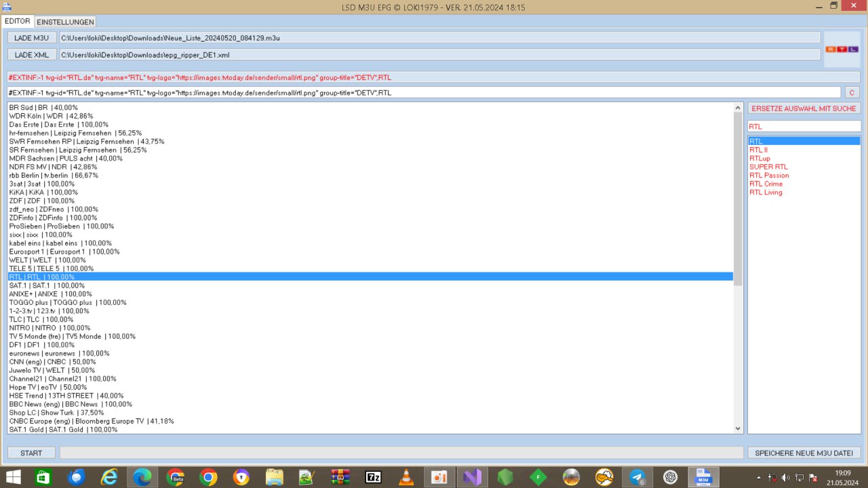Click the red C clear button
Screen dimensions: 868x488
[852, 92]
